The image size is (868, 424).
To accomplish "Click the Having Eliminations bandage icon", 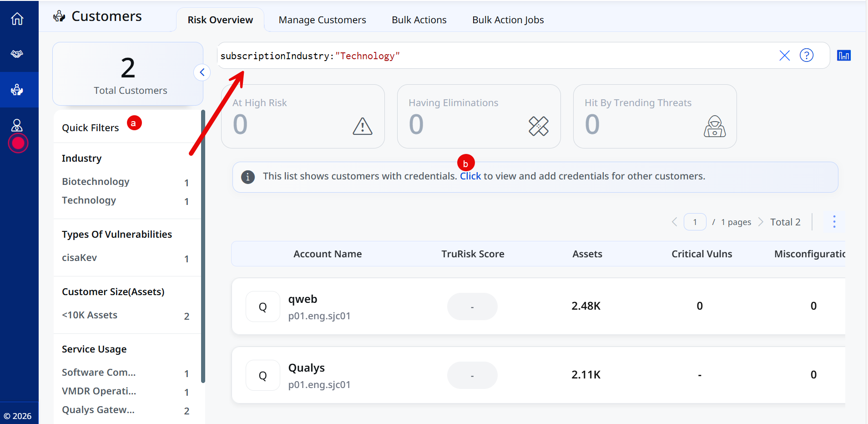I will (539, 126).
